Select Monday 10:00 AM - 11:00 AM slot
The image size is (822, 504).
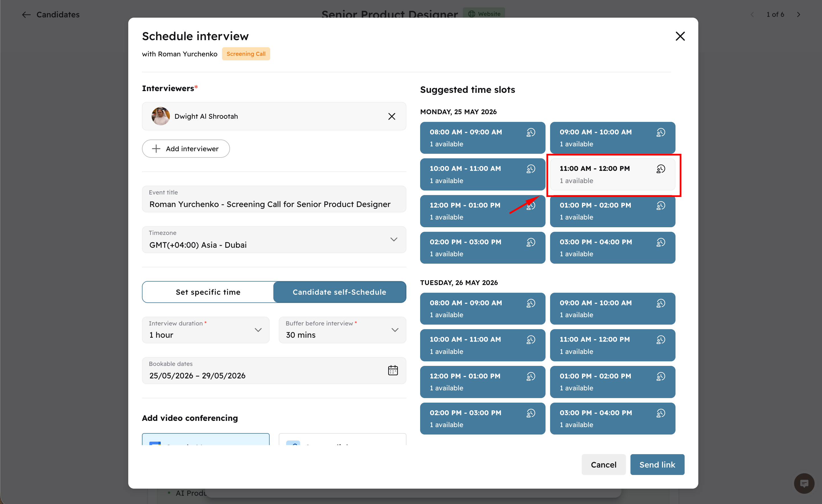(x=482, y=174)
